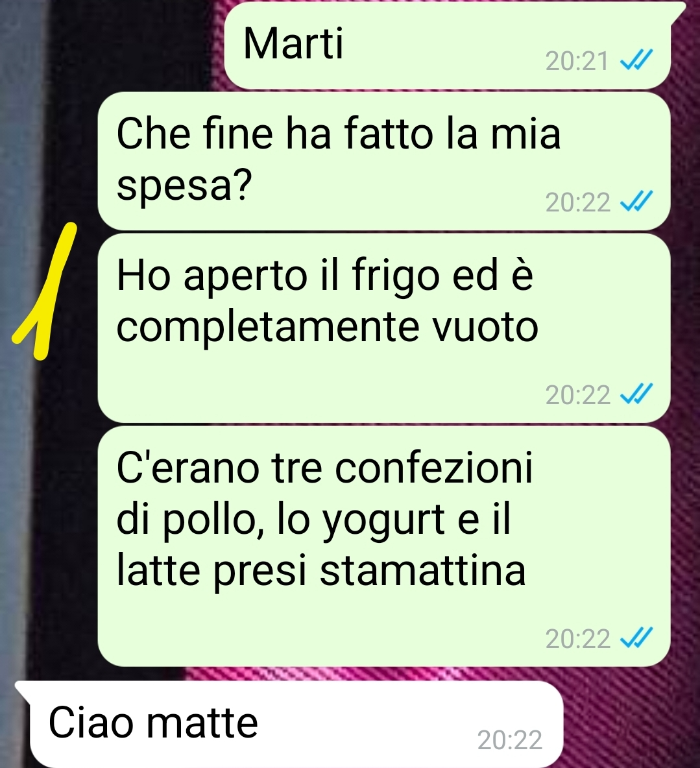Click read receipt ticks on 'latte presi stamattina' message
The image size is (700, 768).
pos(636,638)
